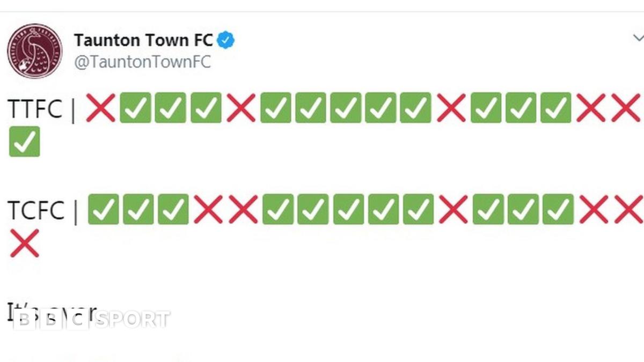This screenshot has width=644, height=362.
Task: Select the TCFC label text
Action: (35, 210)
